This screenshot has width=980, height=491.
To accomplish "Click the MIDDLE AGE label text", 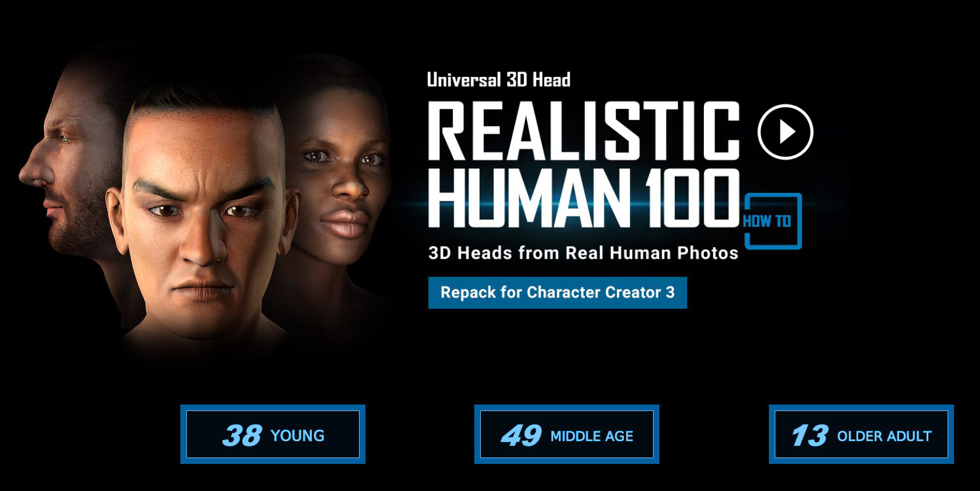I will pyautogui.click(x=592, y=437).
